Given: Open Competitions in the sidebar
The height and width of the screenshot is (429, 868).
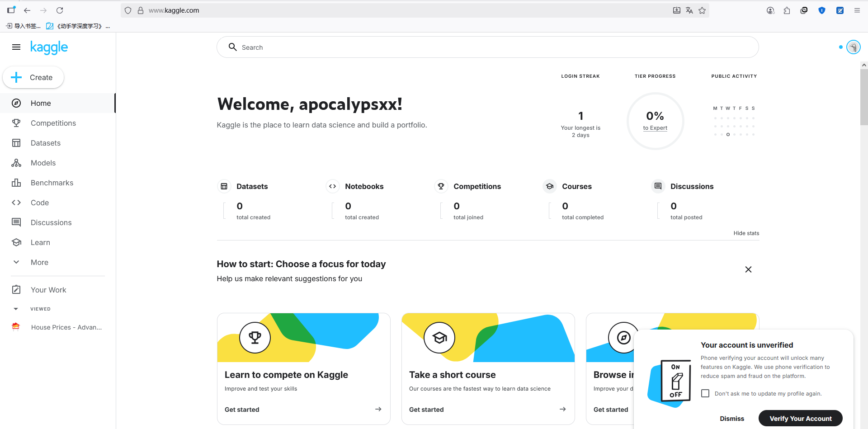Looking at the screenshot, I should pyautogui.click(x=58, y=123).
